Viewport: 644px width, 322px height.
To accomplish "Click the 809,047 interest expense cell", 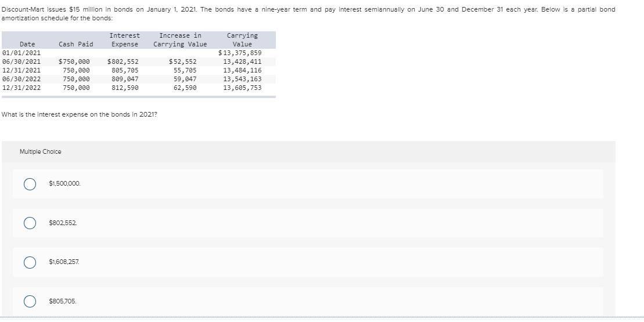I will pyautogui.click(x=125, y=79).
